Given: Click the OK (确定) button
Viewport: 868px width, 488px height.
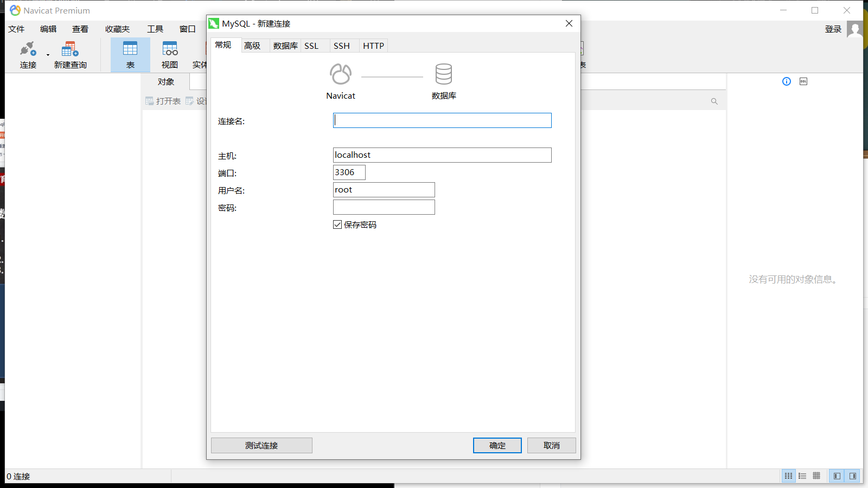Looking at the screenshot, I should click(497, 445).
